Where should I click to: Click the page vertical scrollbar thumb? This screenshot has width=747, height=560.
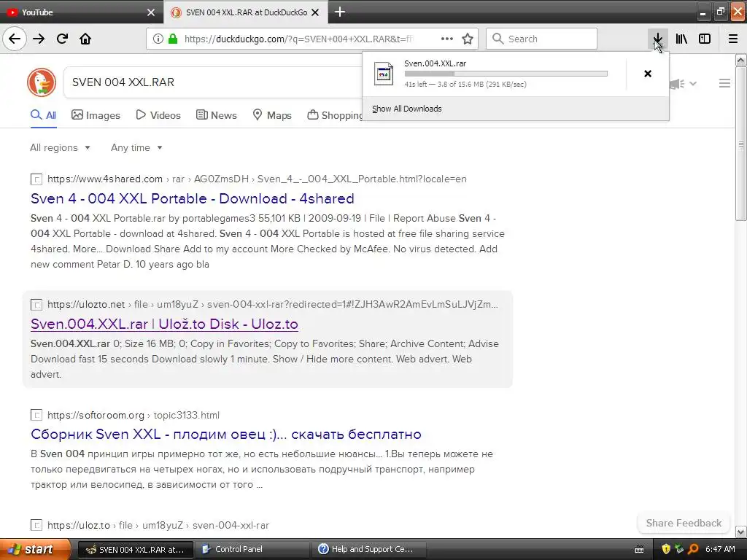click(741, 143)
